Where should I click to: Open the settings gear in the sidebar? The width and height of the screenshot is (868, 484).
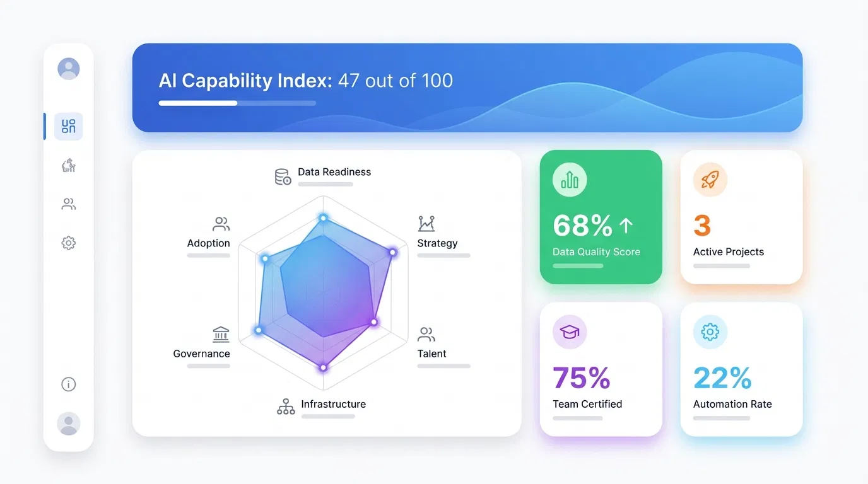[67, 243]
